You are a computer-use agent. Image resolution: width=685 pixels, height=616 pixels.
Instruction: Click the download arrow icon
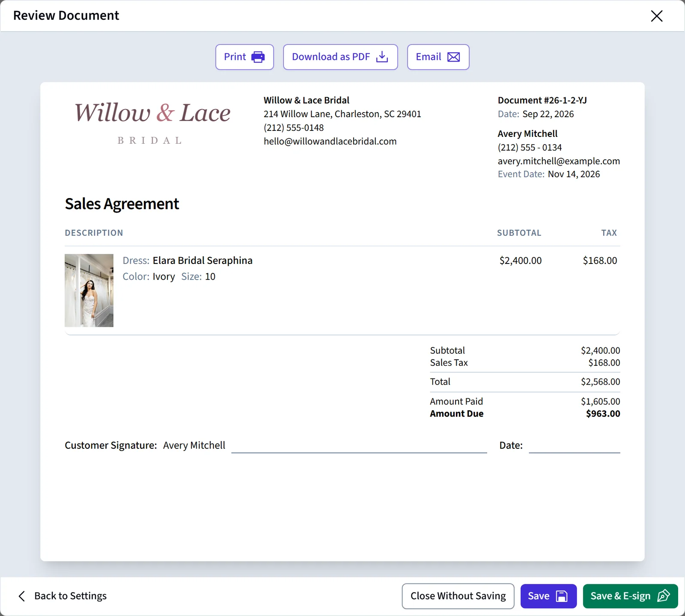382,57
